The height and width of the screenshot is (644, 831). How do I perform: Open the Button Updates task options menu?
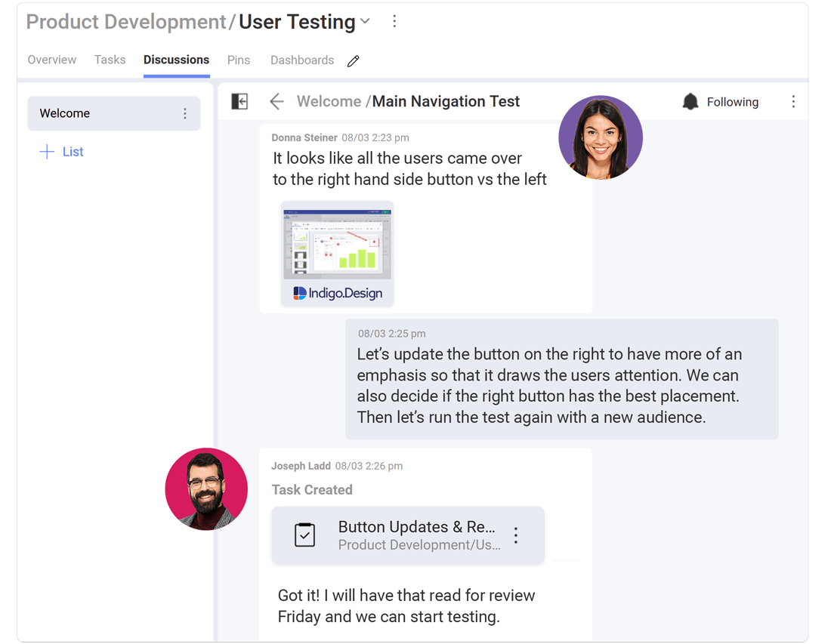tap(516, 535)
